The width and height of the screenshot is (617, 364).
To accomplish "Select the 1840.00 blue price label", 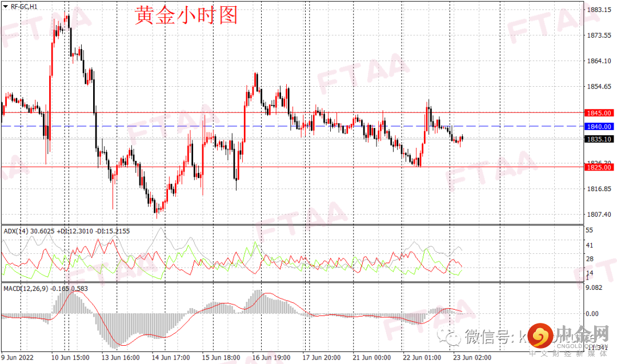I will pos(599,127).
